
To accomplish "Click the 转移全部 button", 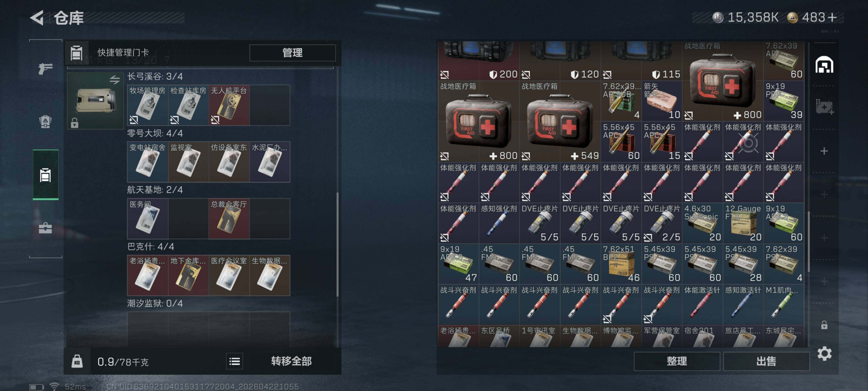I will pyautogui.click(x=291, y=361).
